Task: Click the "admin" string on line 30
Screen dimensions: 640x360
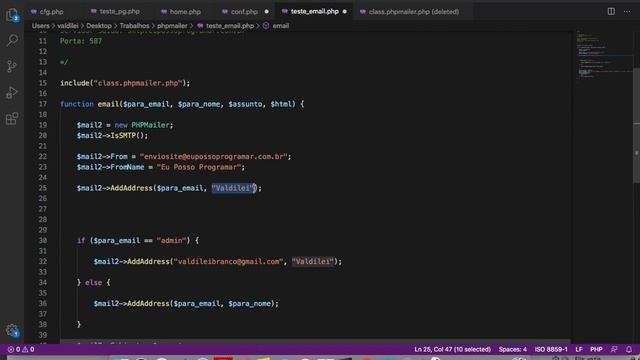Action: click(171, 241)
